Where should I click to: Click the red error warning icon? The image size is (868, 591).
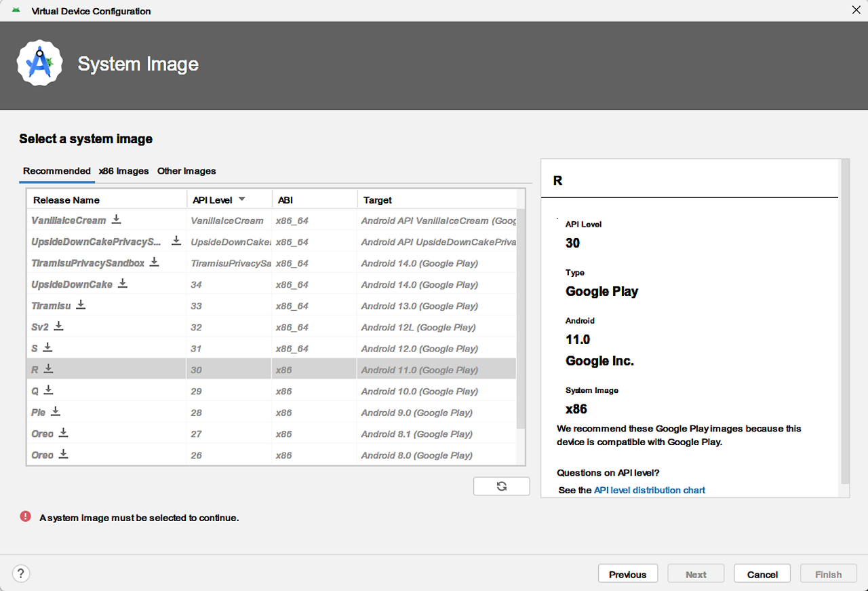click(26, 516)
